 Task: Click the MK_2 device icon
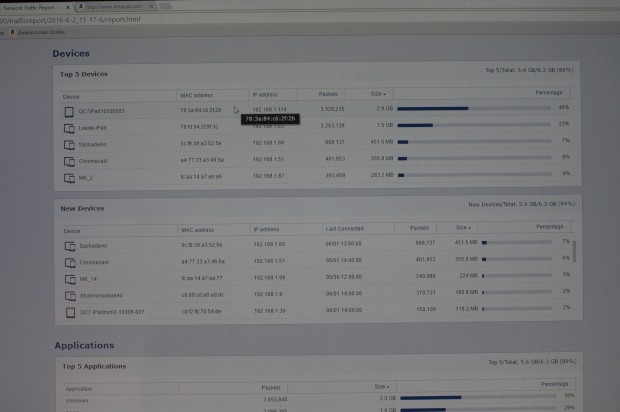point(69,176)
